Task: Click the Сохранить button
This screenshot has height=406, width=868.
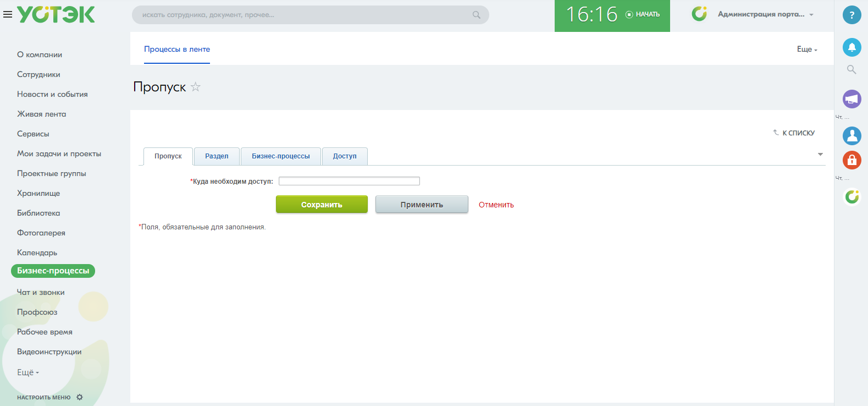Action: point(322,204)
